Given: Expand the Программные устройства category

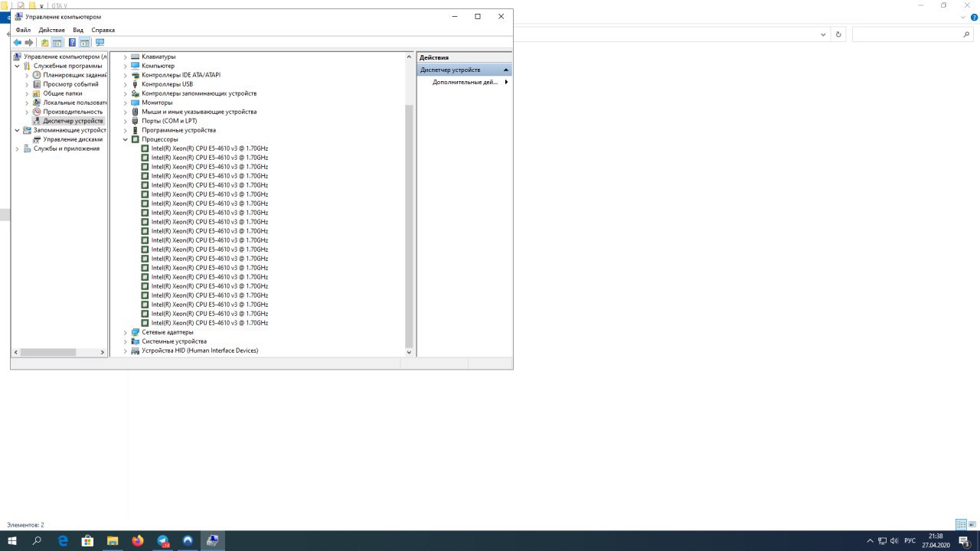Looking at the screenshot, I should click(x=126, y=130).
